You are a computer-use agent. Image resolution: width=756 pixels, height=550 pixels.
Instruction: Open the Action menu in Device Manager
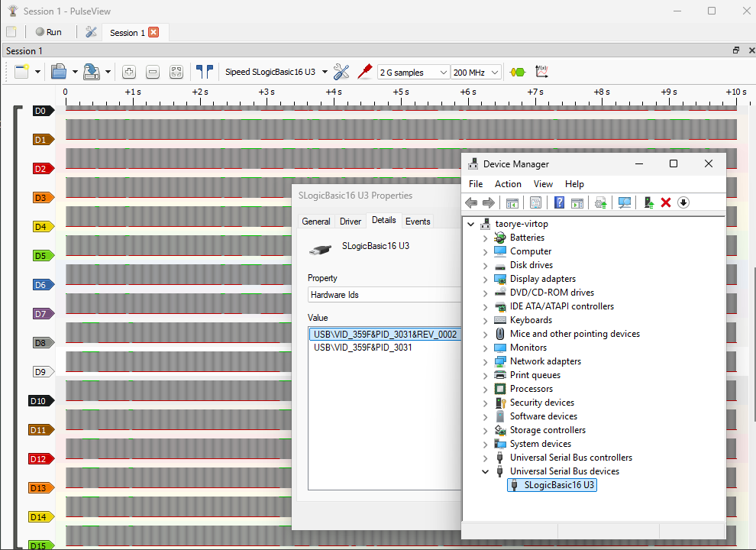pos(508,184)
